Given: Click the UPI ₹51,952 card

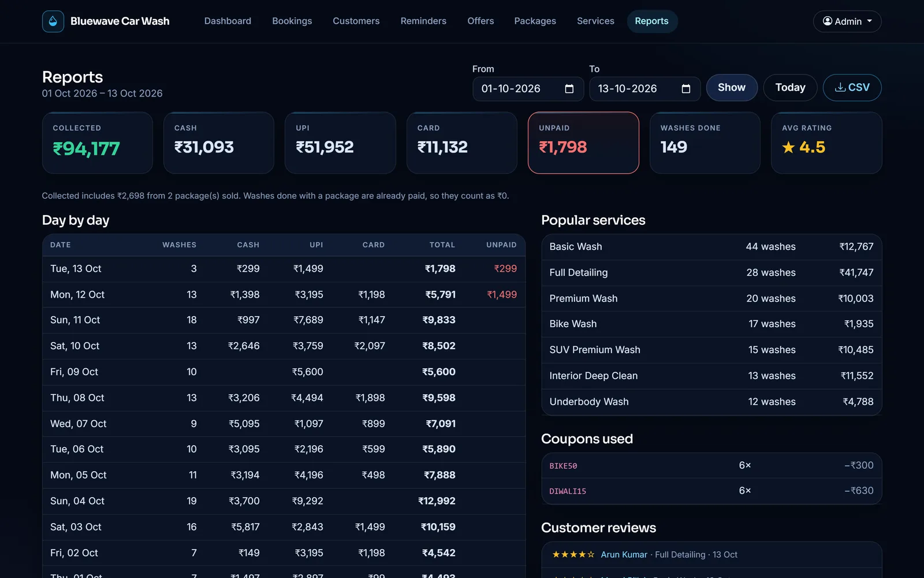Looking at the screenshot, I should point(340,143).
